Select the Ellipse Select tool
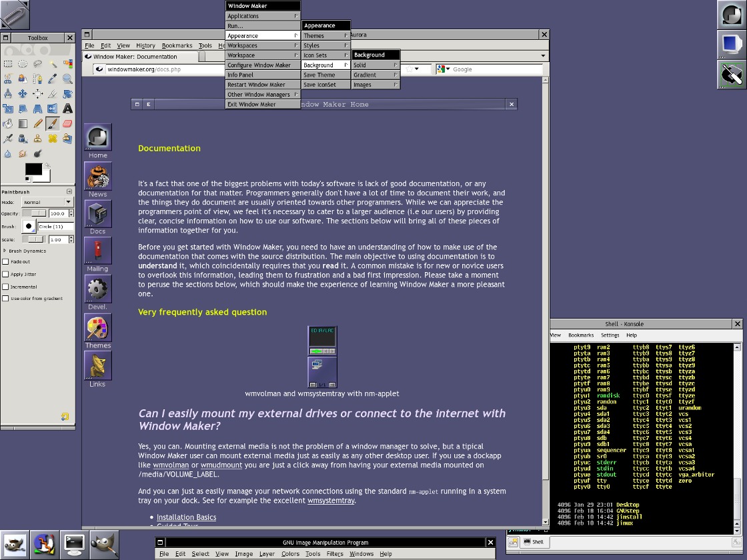 23,64
